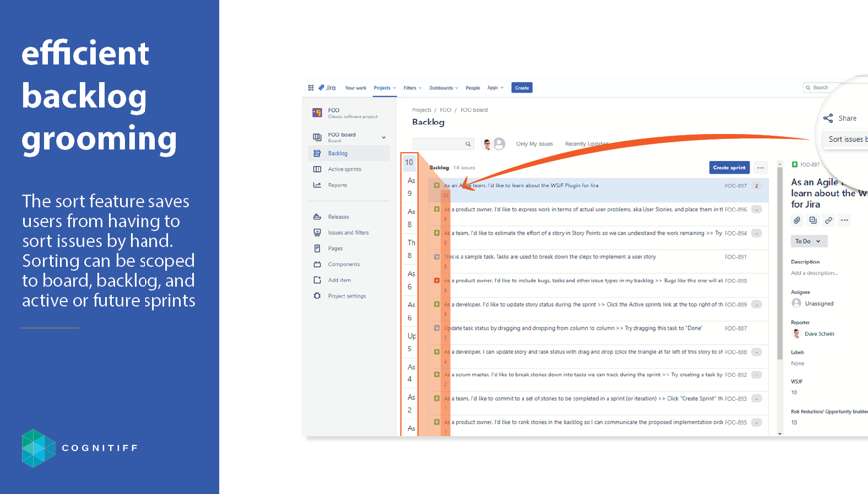Click the Backlog sidebar icon
Screen dimensions: 868x494
pyautogui.click(x=317, y=153)
